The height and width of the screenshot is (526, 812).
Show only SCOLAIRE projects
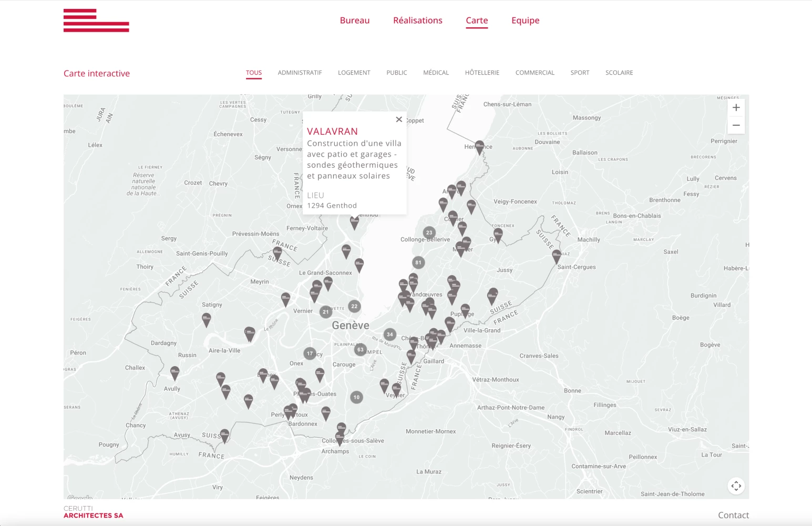click(619, 73)
